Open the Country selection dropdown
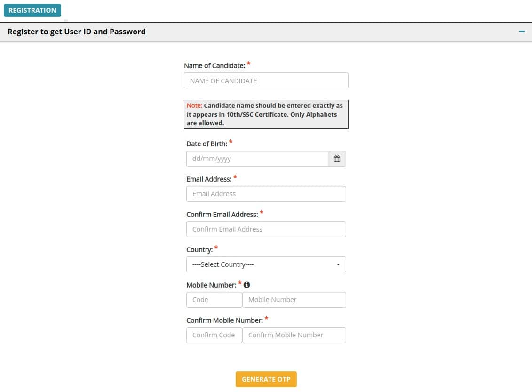This screenshot has width=532, height=392. pyautogui.click(x=266, y=264)
